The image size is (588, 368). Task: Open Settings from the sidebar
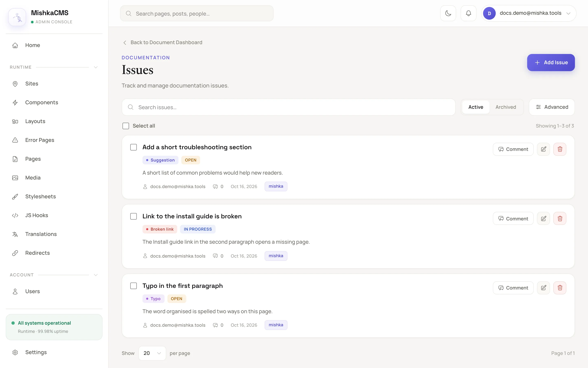pyautogui.click(x=54, y=352)
